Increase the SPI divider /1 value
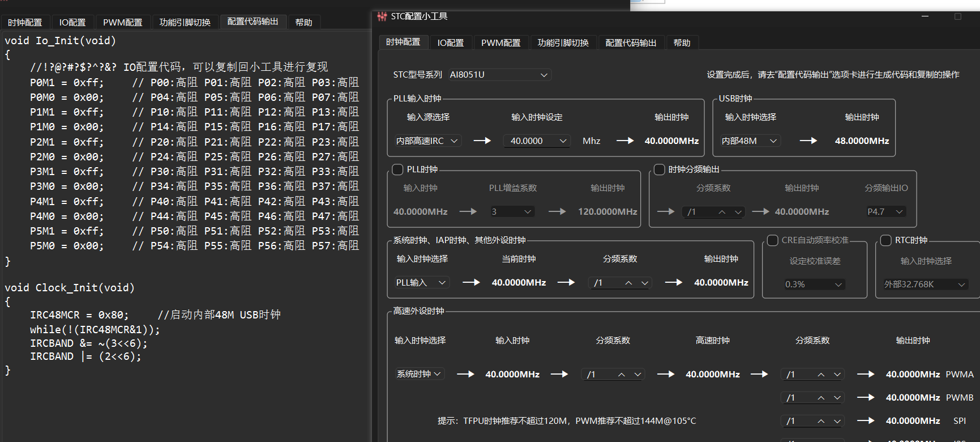 point(821,421)
